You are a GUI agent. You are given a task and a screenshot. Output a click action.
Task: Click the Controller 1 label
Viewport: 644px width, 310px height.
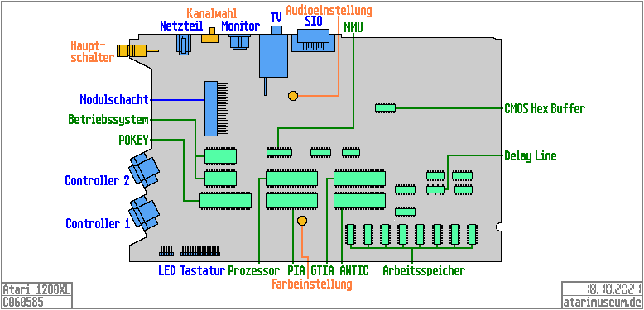(x=98, y=223)
